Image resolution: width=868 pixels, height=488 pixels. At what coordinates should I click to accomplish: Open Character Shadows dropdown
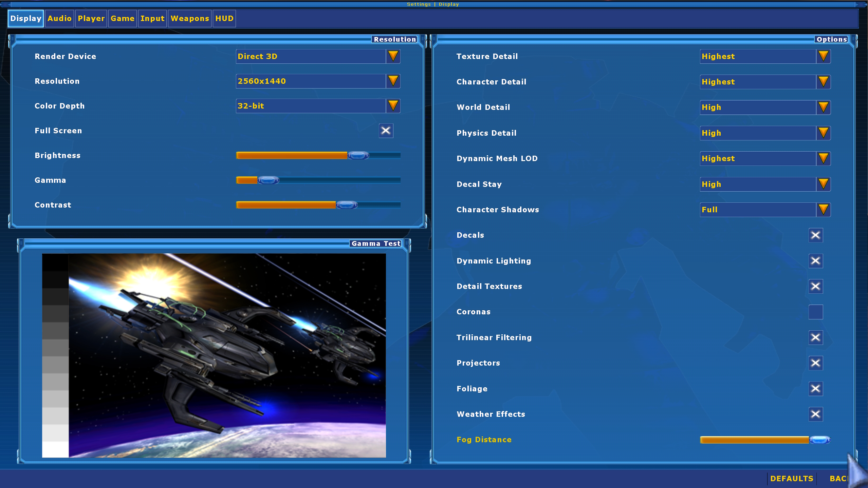823,210
